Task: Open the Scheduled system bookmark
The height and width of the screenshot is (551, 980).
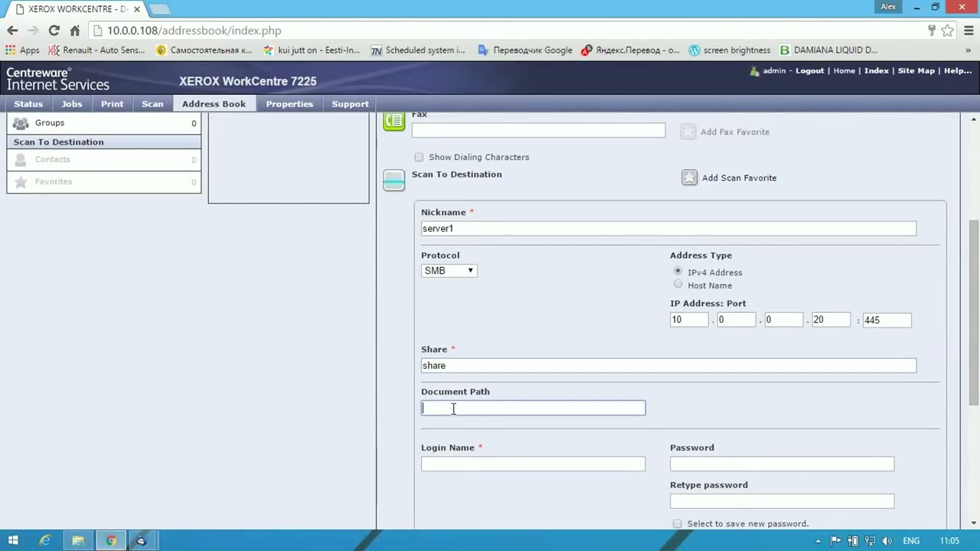Action: (x=418, y=50)
